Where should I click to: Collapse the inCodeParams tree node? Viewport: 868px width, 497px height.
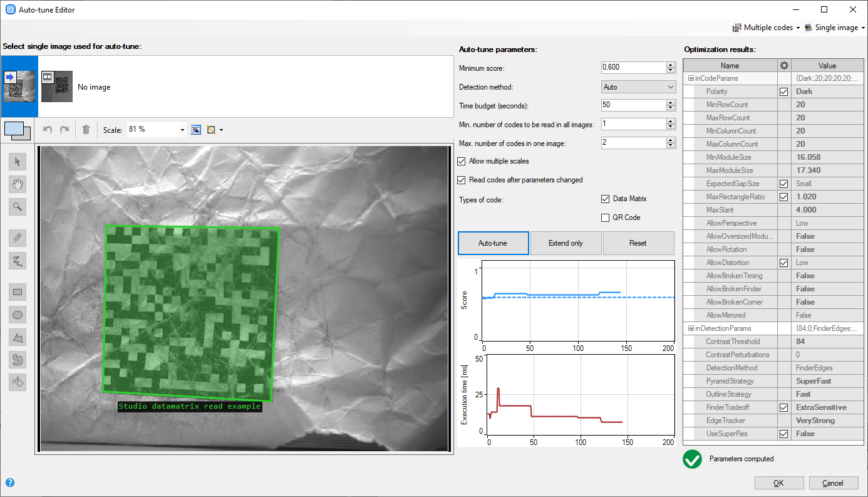tap(691, 78)
